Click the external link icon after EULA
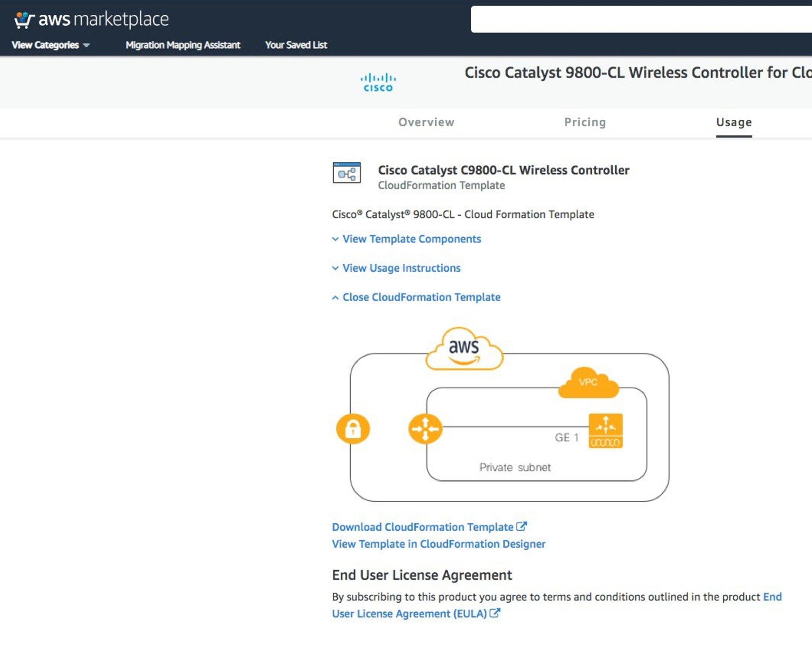Screen dimensions: 812x647 [495, 613]
